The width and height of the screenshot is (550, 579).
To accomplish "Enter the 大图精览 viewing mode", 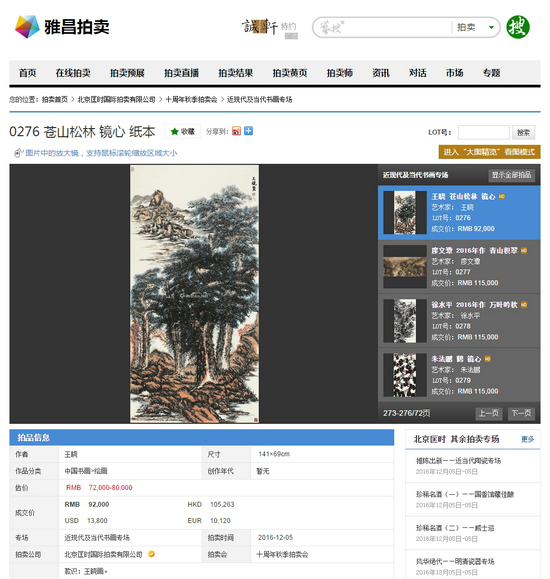I will (x=489, y=152).
